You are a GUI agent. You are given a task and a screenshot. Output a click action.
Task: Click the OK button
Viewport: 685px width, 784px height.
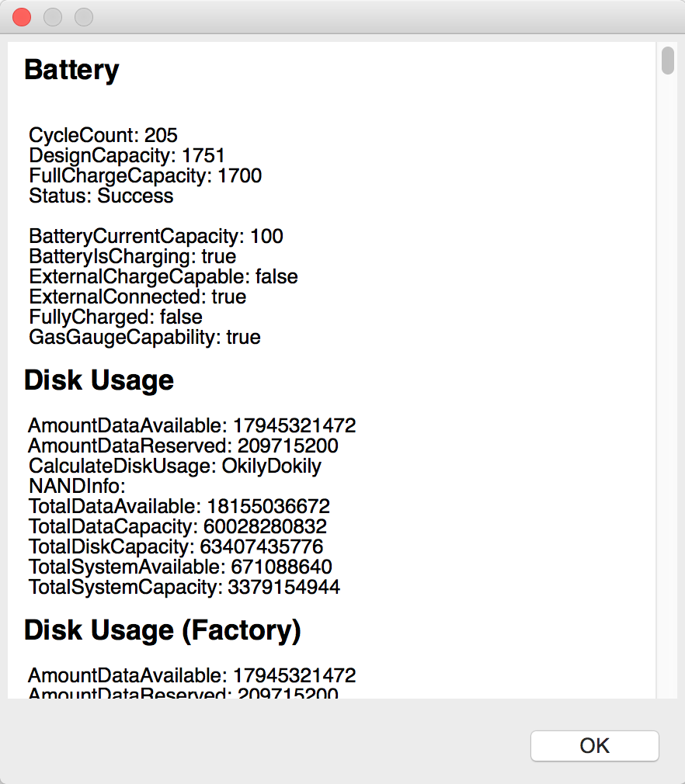[x=594, y=746]
